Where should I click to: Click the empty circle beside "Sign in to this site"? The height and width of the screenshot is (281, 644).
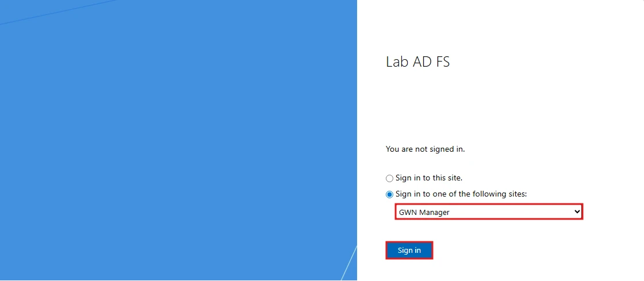(x=389, y=179)
